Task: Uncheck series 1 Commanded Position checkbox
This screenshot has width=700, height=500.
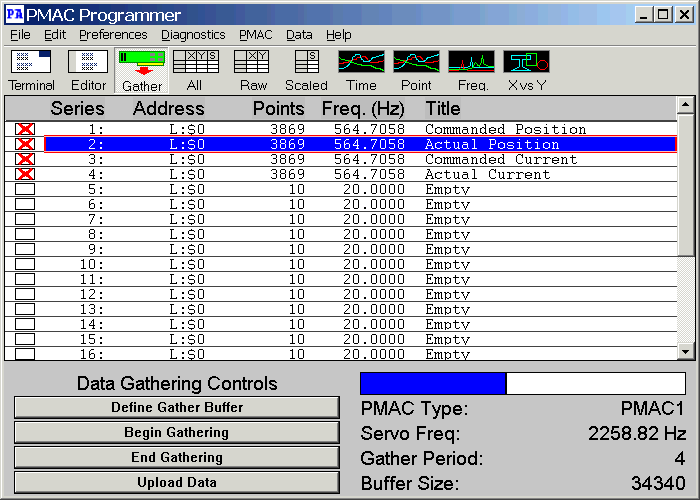Action: tap(25, 129)
